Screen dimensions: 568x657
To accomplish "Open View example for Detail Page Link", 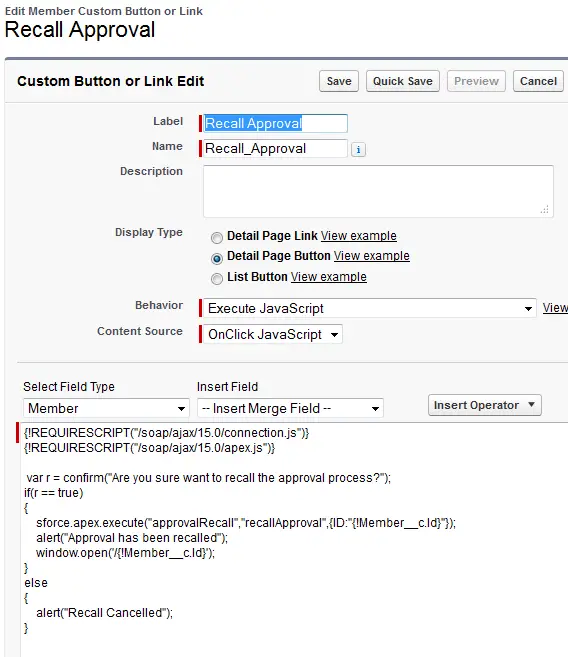I will coord(359,236).
